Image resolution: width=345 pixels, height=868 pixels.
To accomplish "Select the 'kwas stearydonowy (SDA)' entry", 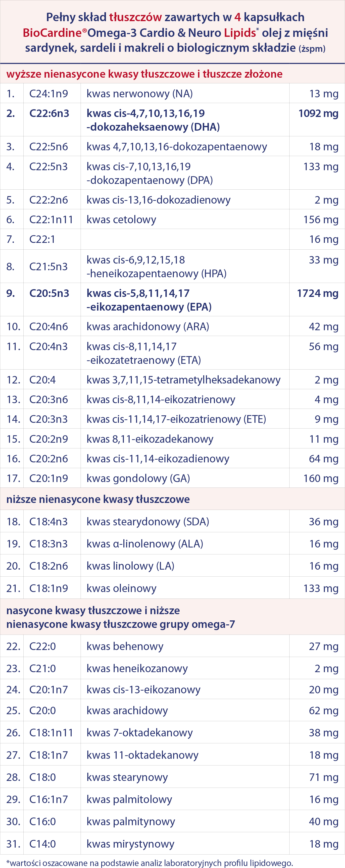I will pyautogui.click(x=148, y=522).
